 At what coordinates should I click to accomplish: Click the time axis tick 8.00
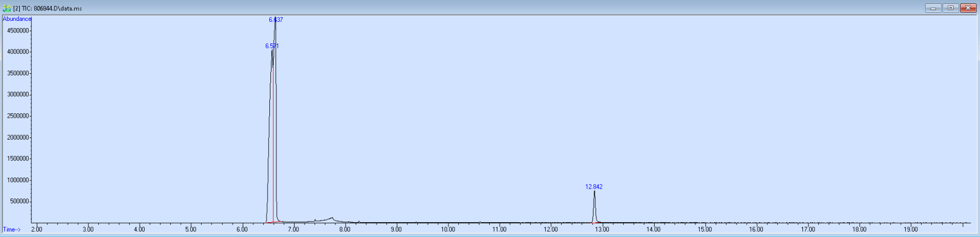pyautogui.click(x=345, y=229)
